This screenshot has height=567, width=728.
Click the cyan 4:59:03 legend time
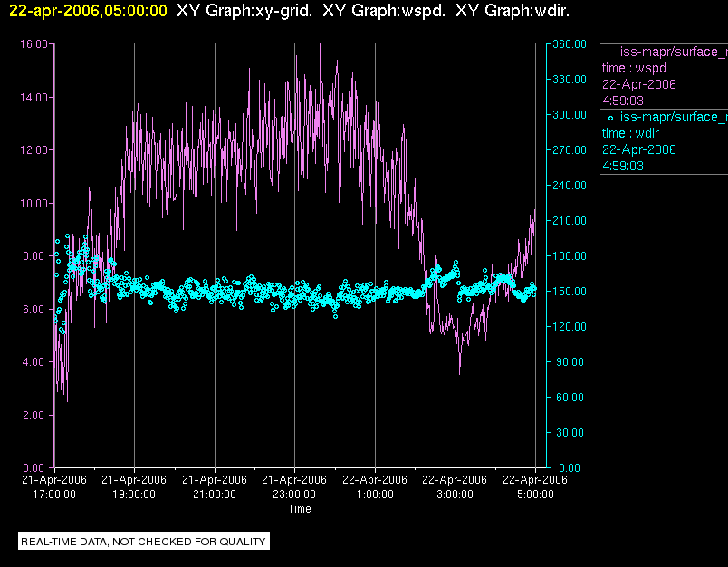[623, 166]
